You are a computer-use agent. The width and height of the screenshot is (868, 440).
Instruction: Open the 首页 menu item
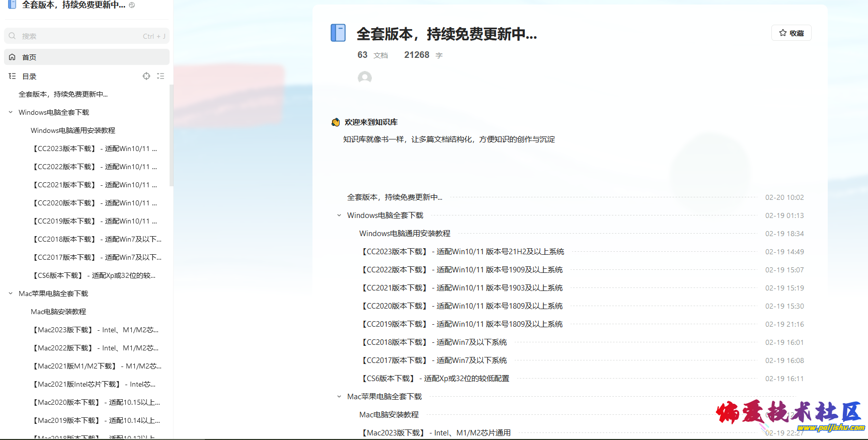pyautogui.click(x=29, y=57)
